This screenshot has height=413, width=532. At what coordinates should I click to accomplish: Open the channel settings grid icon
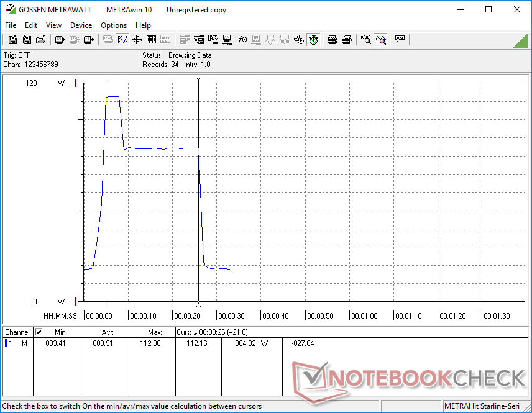pos(213,40)
